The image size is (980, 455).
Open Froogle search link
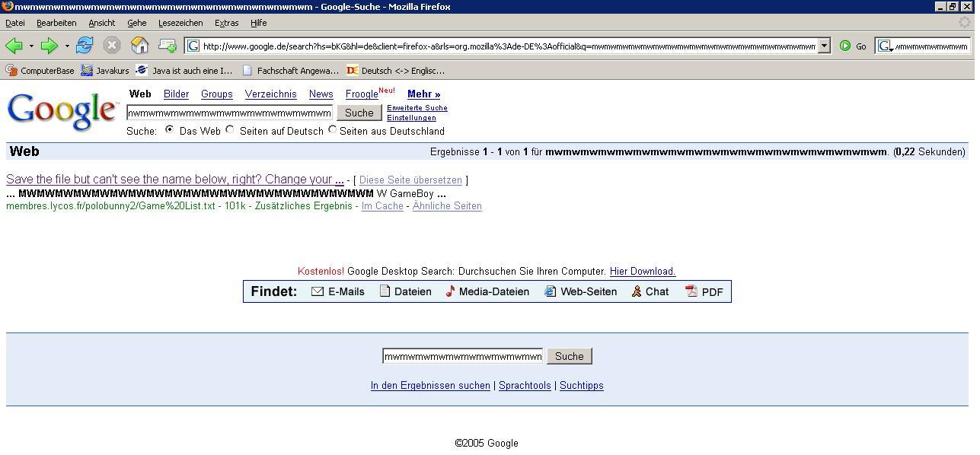362,94
